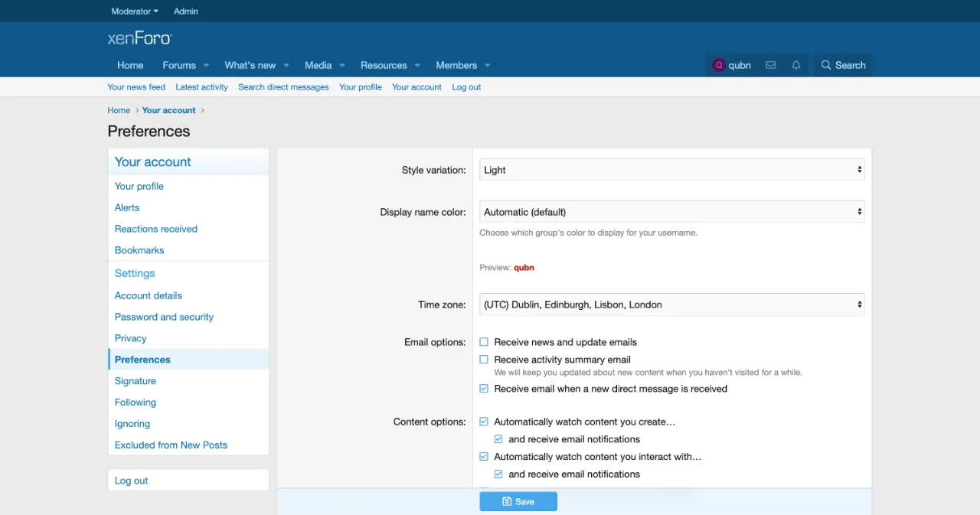Open the Time zone dropdown
Image resolution: width=980 pixels, height=515 pixels.
(x=671, y=305)
